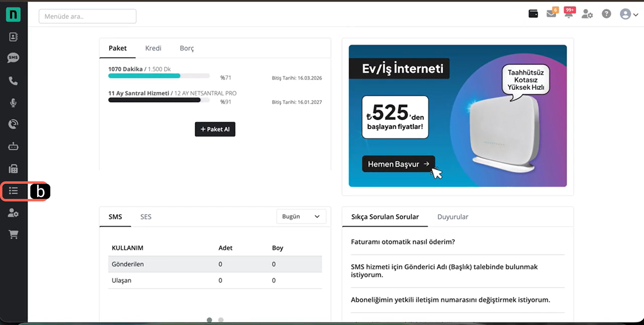Click the phone handset sidebar icon

13,81
